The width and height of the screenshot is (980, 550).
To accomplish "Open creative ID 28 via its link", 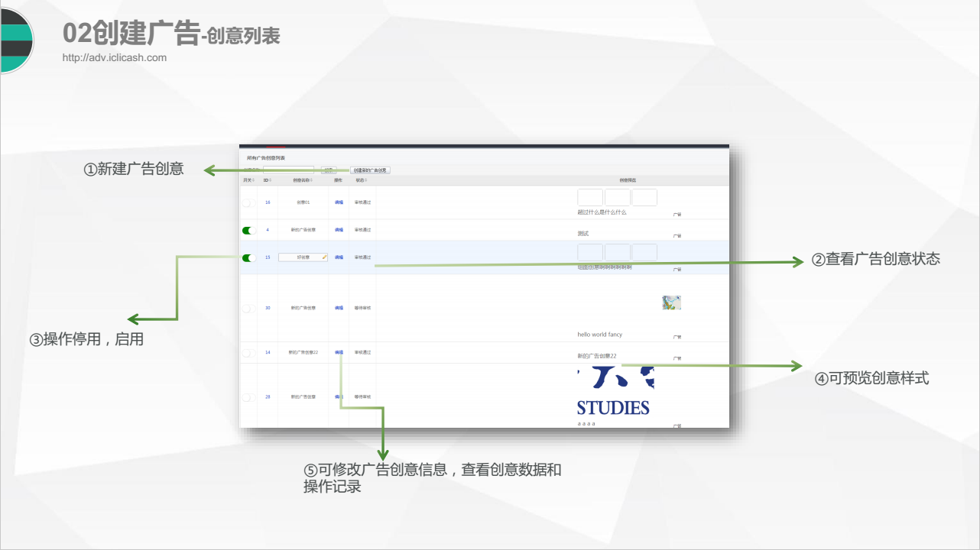I will pyautogui.click(x=268, y=396).
